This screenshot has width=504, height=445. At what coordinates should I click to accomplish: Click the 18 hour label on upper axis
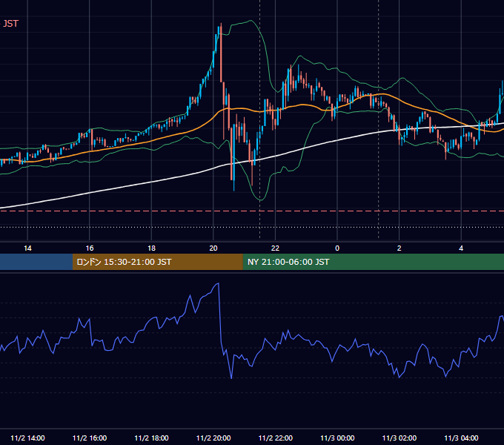(x=151, y=248)
